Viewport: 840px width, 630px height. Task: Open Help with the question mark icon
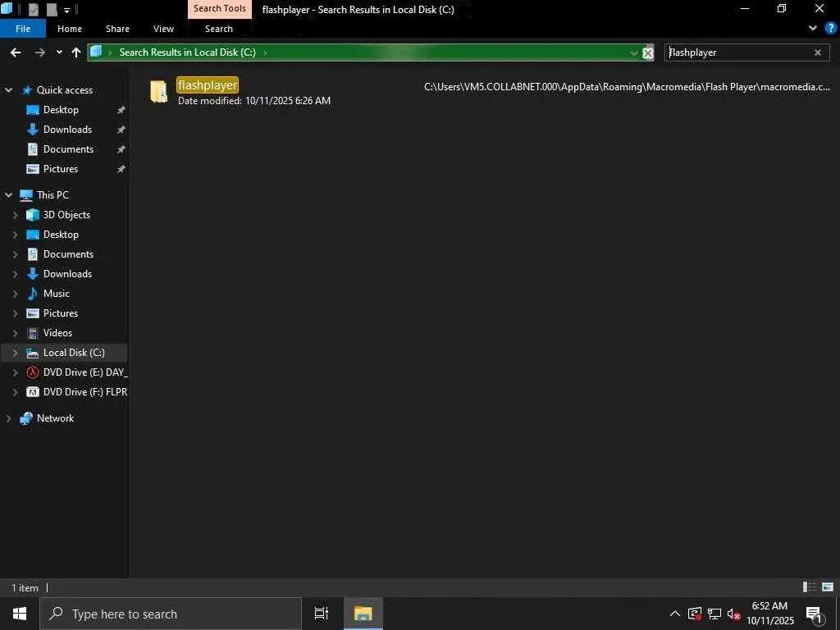point(831,29)
